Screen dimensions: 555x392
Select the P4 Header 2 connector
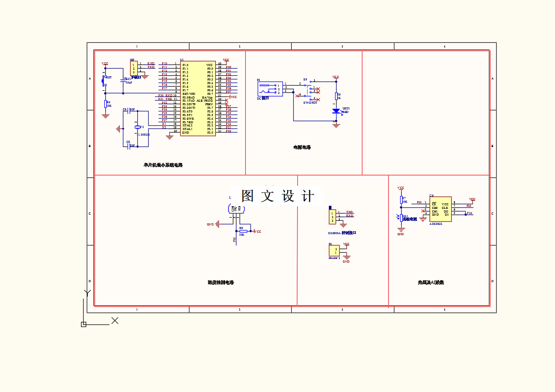[x=334, y=251]
